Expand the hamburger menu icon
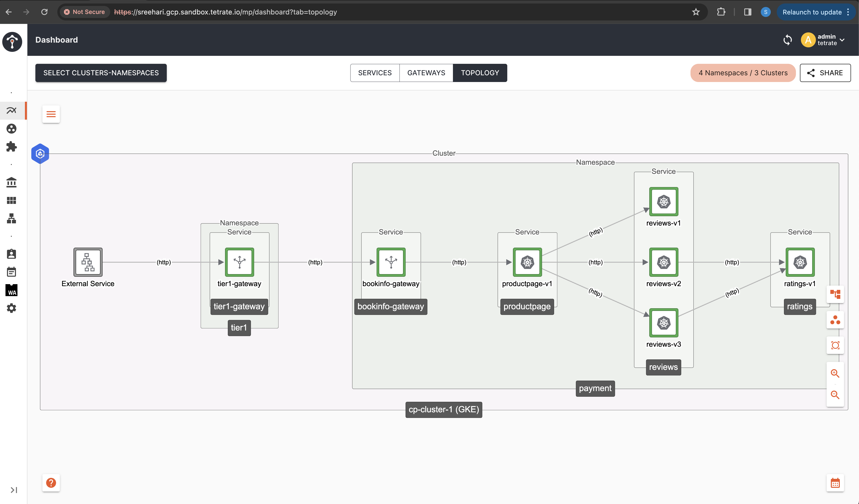 tap(51, 114)
